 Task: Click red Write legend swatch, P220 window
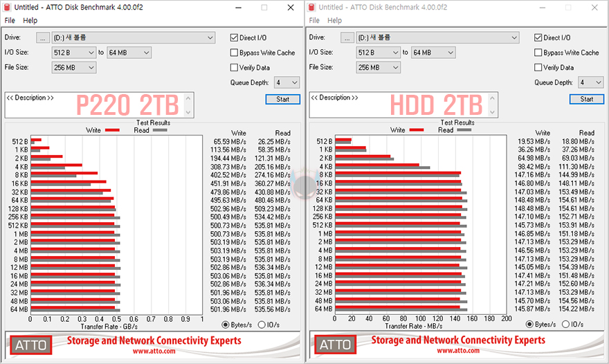pos(112,130)
